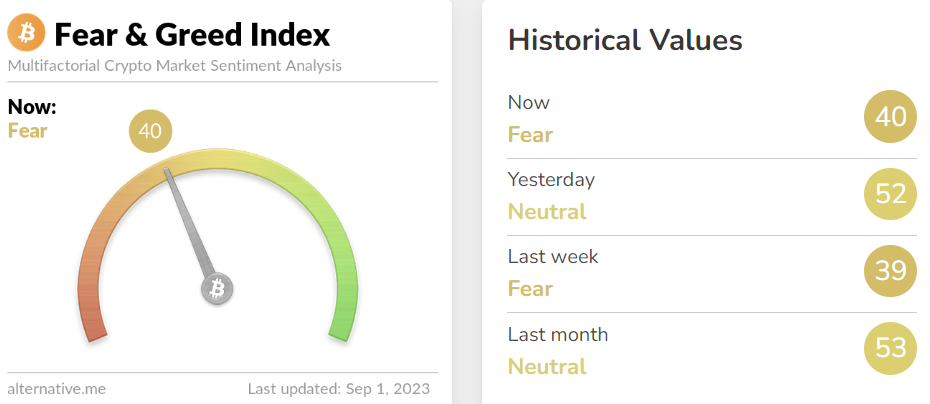Viewport: 930px width, 404px height.
Task: Click the Last week Fear label
Action: pyautogui.click(x=530, y=289)
